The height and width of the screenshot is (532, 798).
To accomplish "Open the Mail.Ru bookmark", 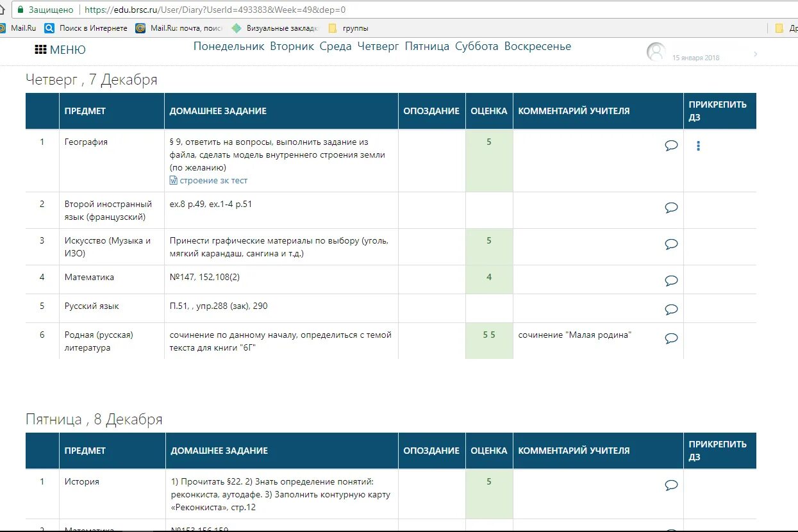I will click(x=18, y=28).
